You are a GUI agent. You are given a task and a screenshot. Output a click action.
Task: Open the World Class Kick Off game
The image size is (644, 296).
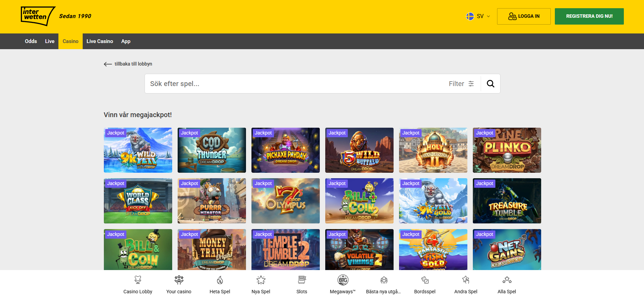click(138, 201)
